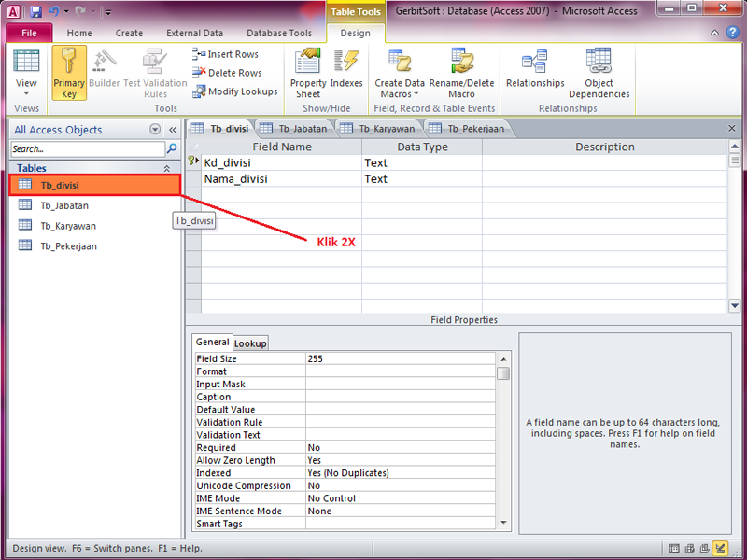The height and width of the screenshot is (560, 747).
Task: Click the Modify Lookups icon
Action: 235,91
